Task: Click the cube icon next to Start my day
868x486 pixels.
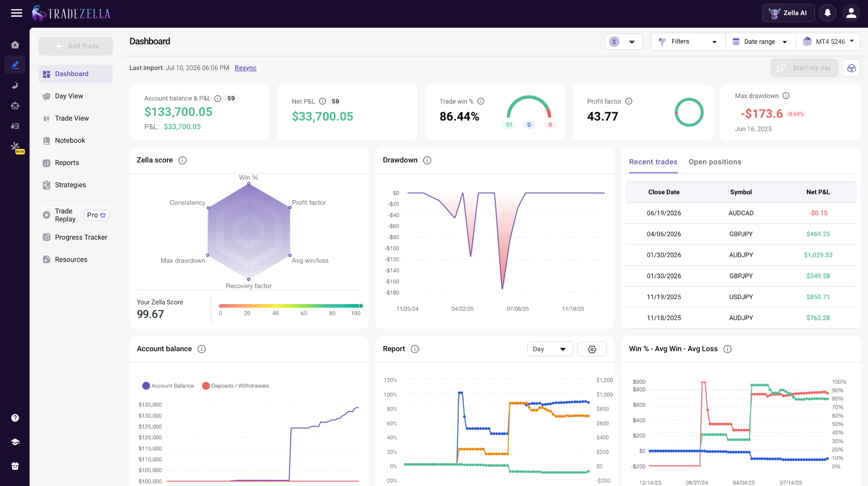Action: pos(851,68)
